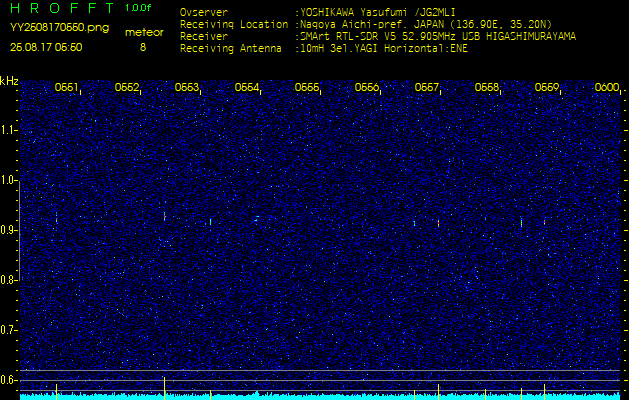Click the 0600 time axis label
The width and height of the screenshot is (629, 400).
(x=607, y=87)
